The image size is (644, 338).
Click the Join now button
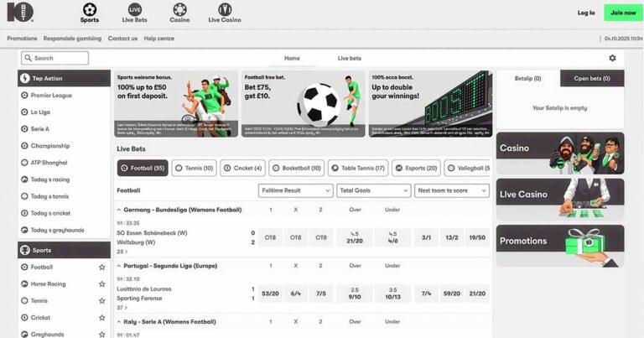tap(623, 13)
